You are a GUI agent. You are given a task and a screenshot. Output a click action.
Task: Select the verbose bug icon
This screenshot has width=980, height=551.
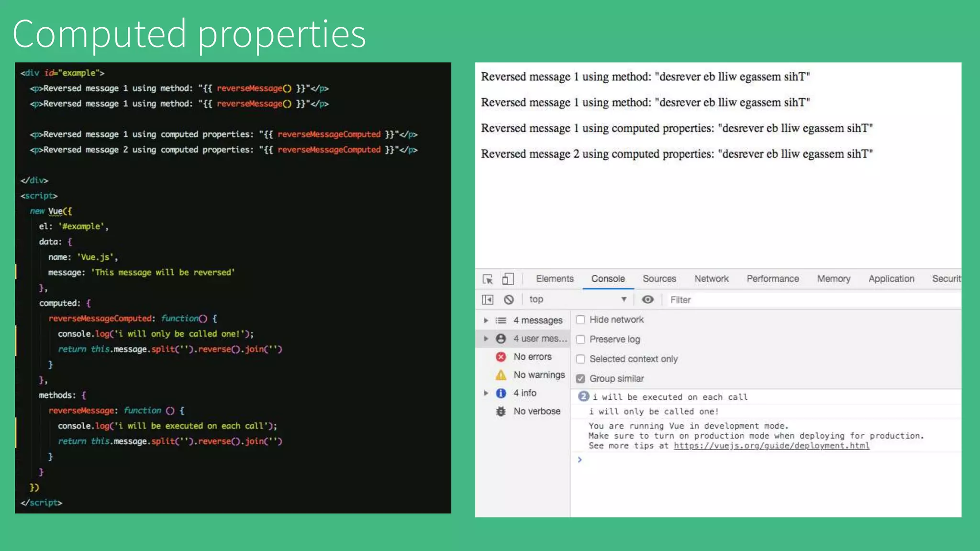[501, 411]
